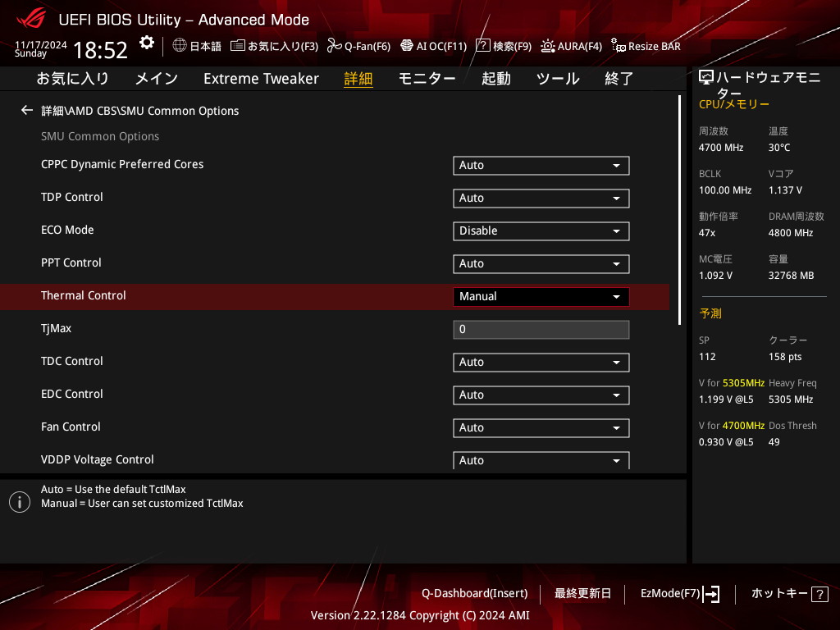Image resolution: width=840 pixels, height=630 pixels.
Task: Open the ツール tab
Action: [558, 79]
